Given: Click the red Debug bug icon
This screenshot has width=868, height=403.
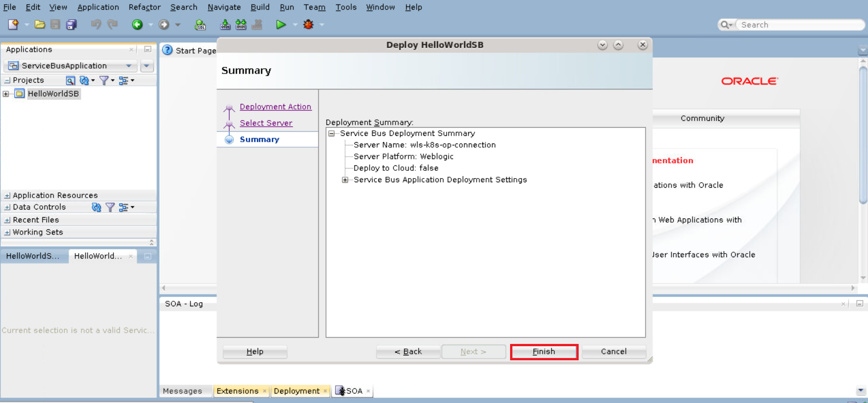Looking at the screenshot, I should click(308, 25).
